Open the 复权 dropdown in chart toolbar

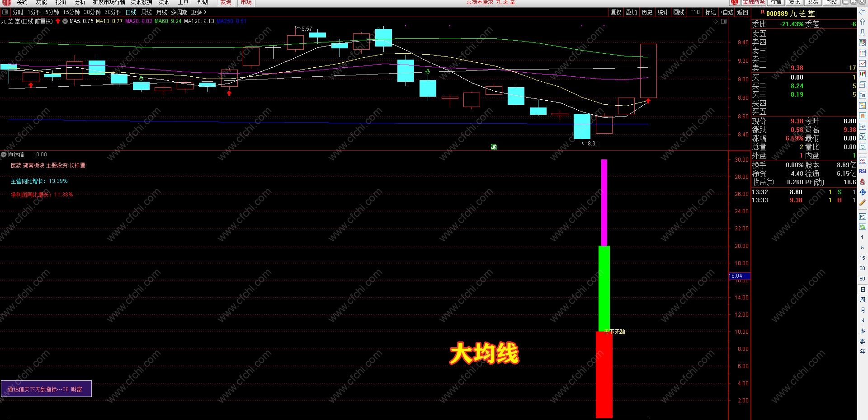(616, 12)
